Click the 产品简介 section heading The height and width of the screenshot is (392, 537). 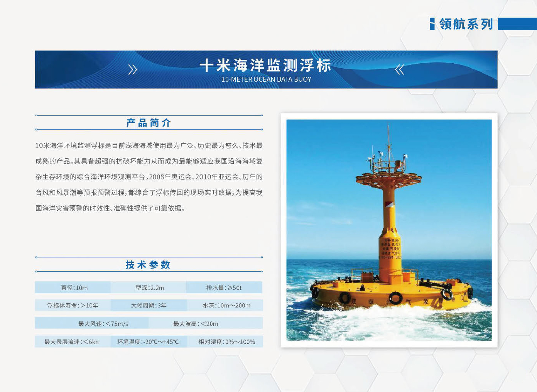149,123
